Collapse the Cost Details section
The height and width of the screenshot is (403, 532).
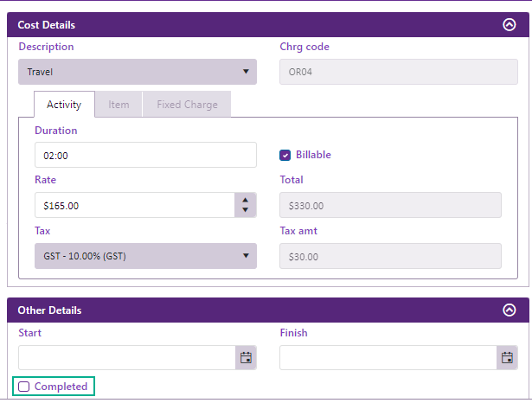[509, 25]
